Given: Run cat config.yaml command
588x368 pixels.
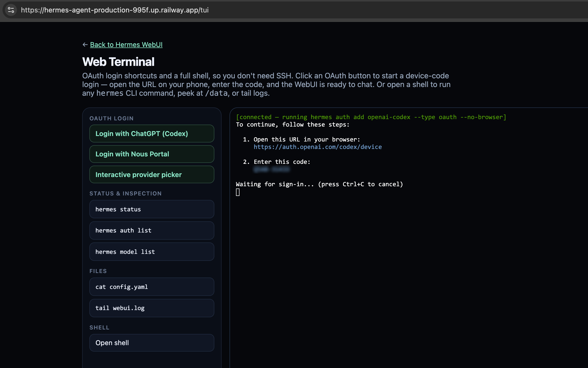Looking at the screenshot, I should pyautogui.click(x=152, y=287).
